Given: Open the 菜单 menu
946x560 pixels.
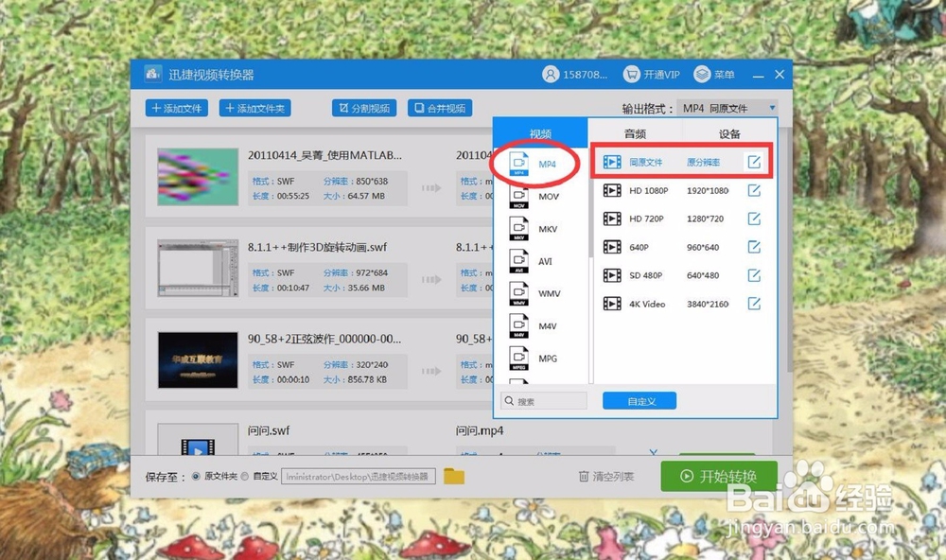Looking at the screenshot, I should pos(714,74).
